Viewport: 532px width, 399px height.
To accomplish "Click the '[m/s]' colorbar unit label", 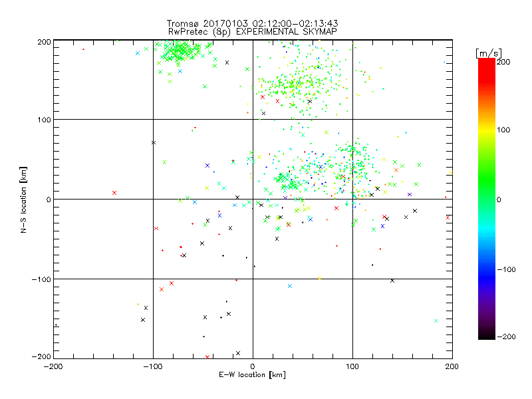I will pos(489,53).
